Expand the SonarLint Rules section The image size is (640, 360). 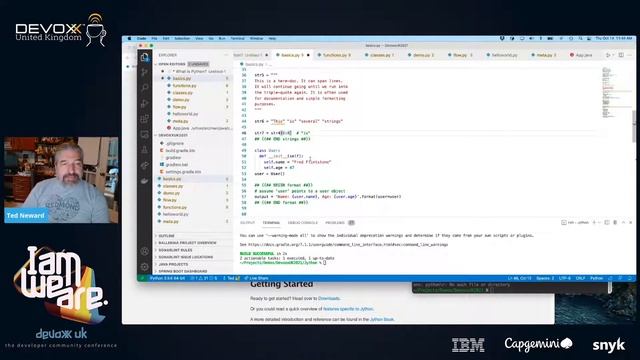point(175,250)
